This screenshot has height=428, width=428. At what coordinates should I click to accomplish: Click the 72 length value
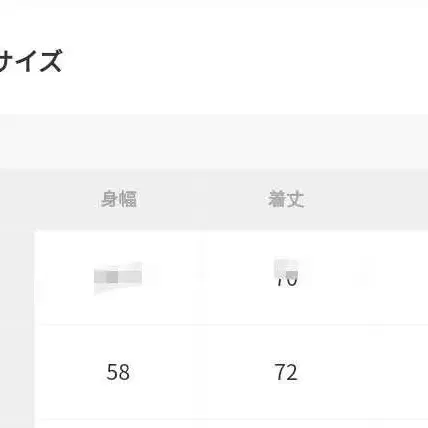[x=286, y=372]
